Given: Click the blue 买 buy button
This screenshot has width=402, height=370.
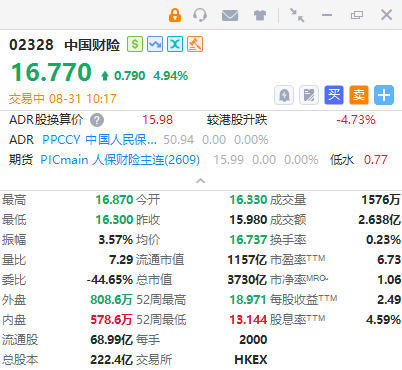Looking at the screenshot, I should click(334, 95).
